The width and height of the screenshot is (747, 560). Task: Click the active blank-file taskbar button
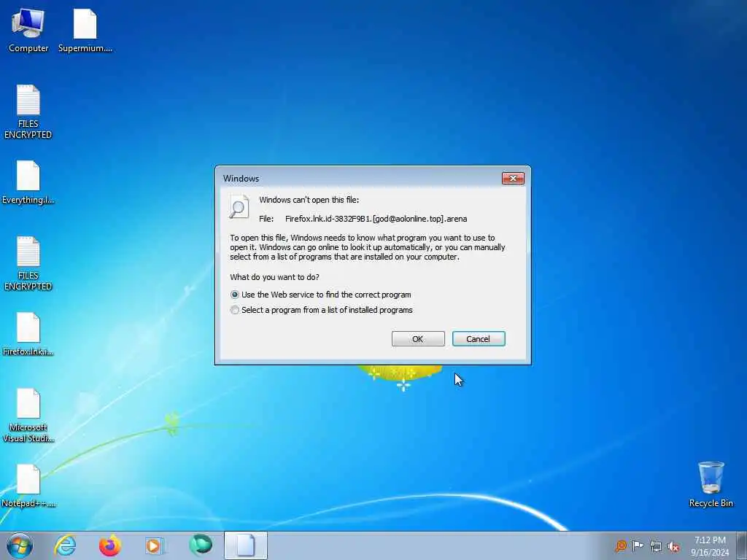(246, 545)
